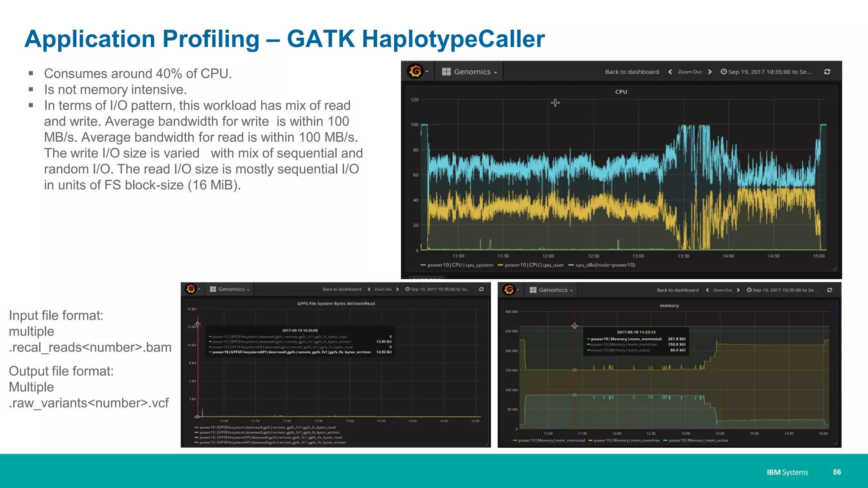
Task: Click Zoom Out in memory panel
Action: [x=723, y=290]
